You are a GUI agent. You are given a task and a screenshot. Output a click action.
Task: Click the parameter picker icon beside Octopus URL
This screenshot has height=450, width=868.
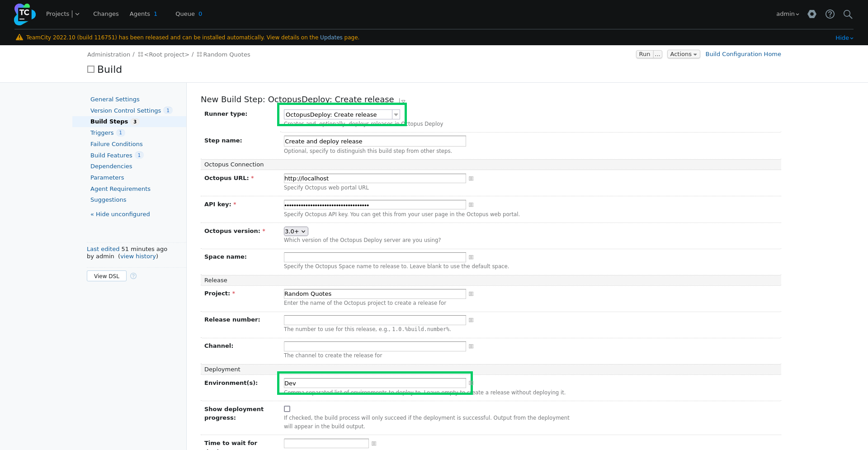(471, 179)
